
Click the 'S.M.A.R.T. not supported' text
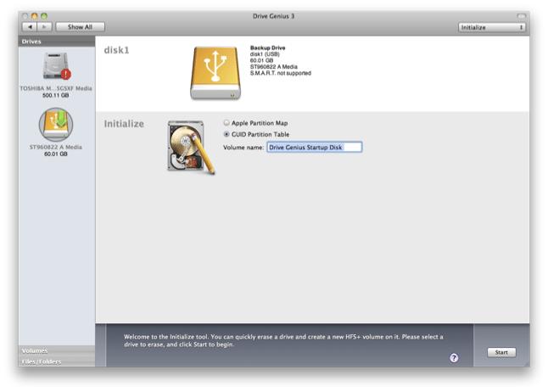(280, 73)
